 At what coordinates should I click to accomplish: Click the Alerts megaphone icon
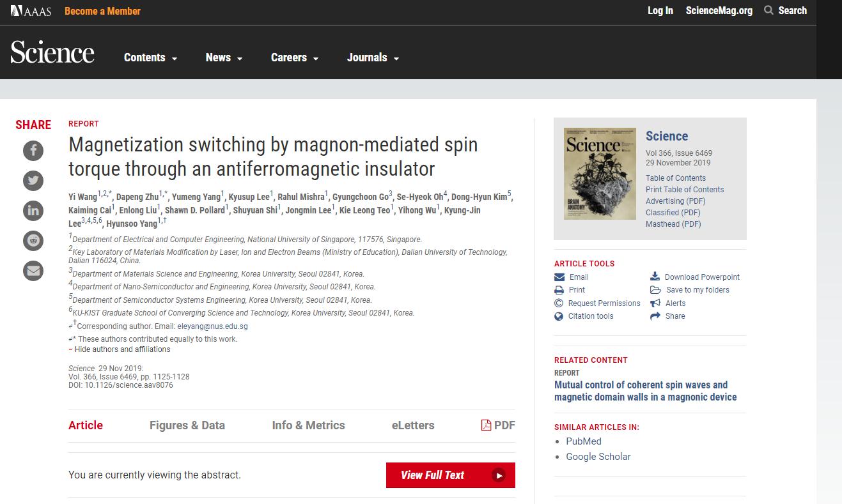pyautogui.click(x=655, y=303)
